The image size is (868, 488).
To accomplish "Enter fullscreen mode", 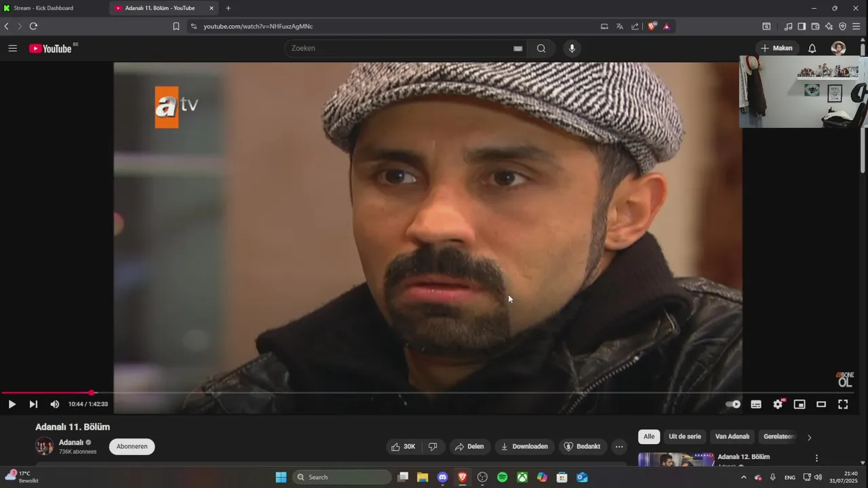I will (x=843, y=405).
